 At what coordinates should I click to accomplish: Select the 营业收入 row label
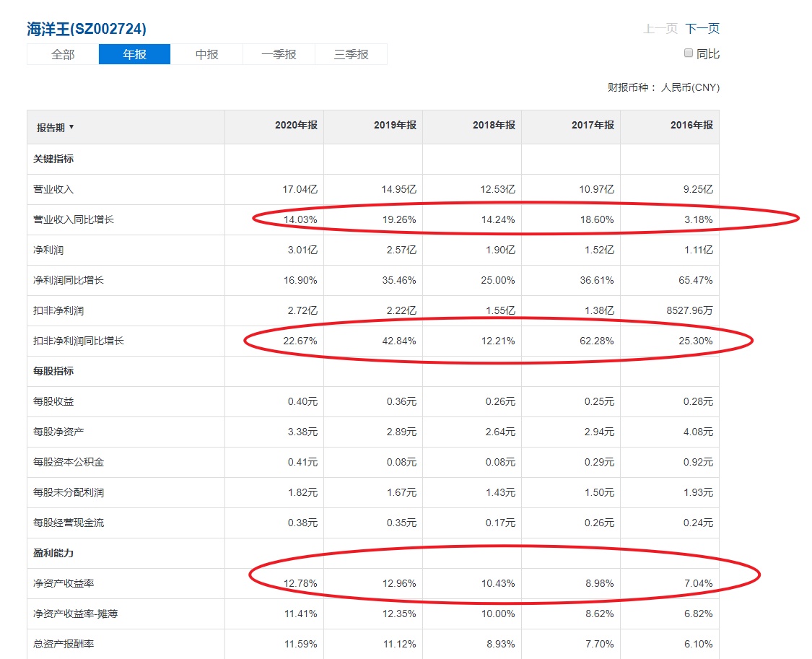[53, 189]
